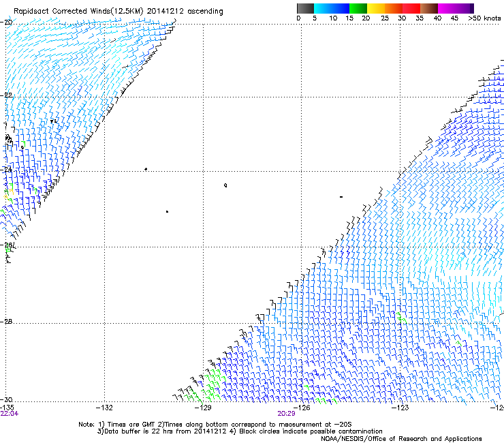This screenshot has width=504, height=443.
Task: Click the '-123' longitude axis label
Action: (x=400, y=408)
